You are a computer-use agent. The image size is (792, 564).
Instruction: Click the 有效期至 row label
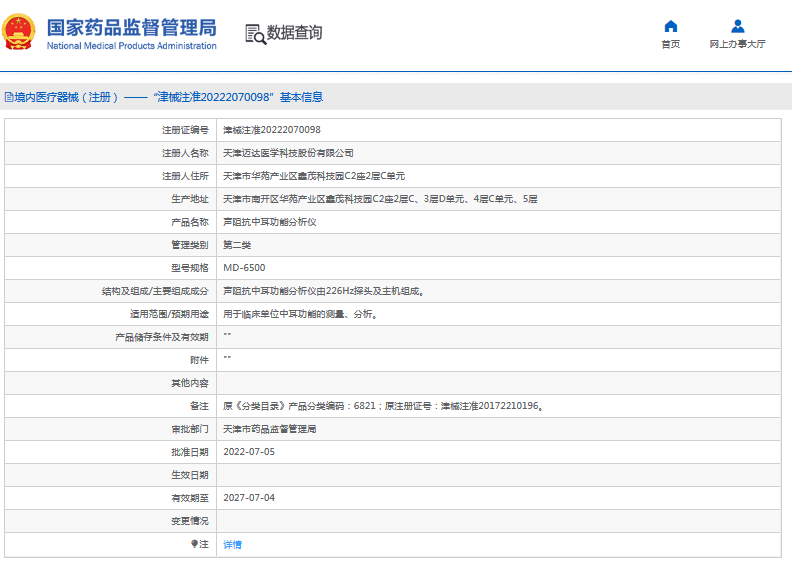[x=189, y=498]
